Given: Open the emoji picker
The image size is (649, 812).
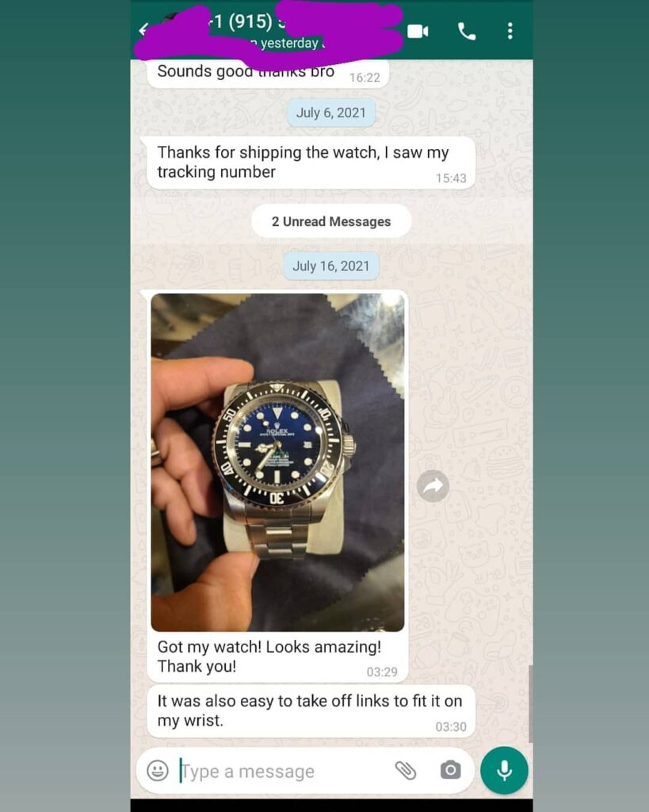Looking at the screenshot, I should click(x=158, y=771).
